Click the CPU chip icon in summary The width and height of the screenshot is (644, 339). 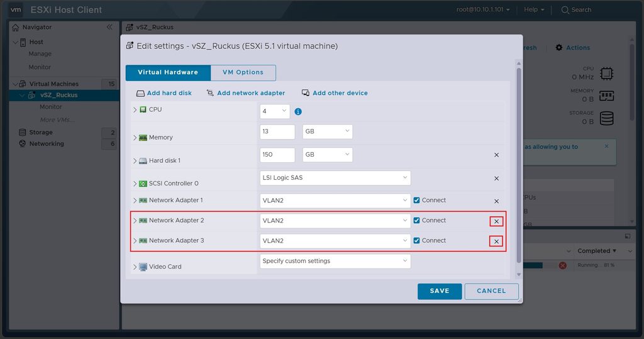[x=607, y=74]
